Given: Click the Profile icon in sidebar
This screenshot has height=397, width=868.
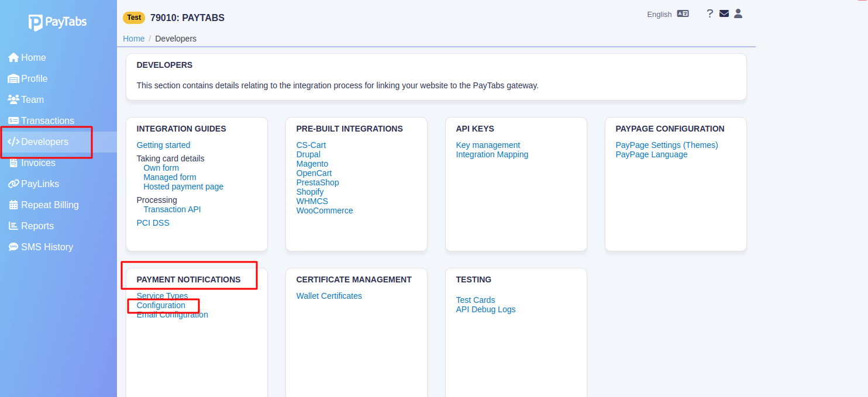Looking at the screenshot, I should [x=13, y=78].
